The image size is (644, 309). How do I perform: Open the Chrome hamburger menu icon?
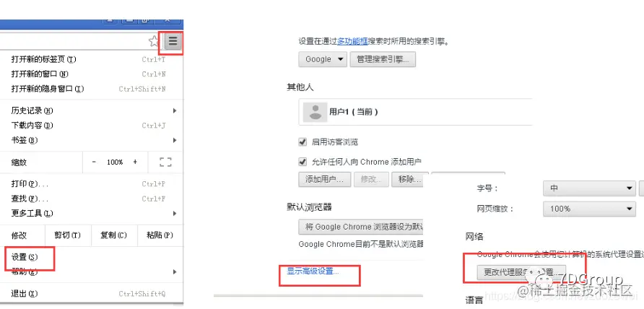(173, 41)
